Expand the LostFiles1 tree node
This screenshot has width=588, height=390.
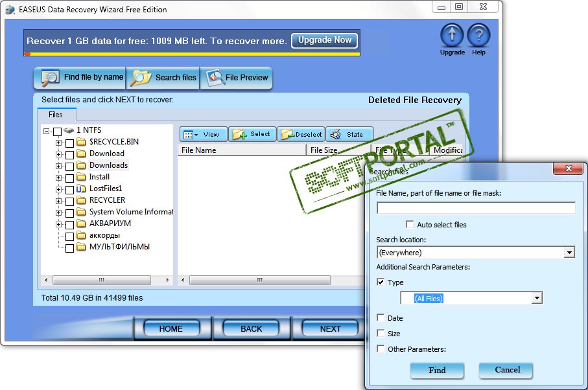(x=58, y=189)
